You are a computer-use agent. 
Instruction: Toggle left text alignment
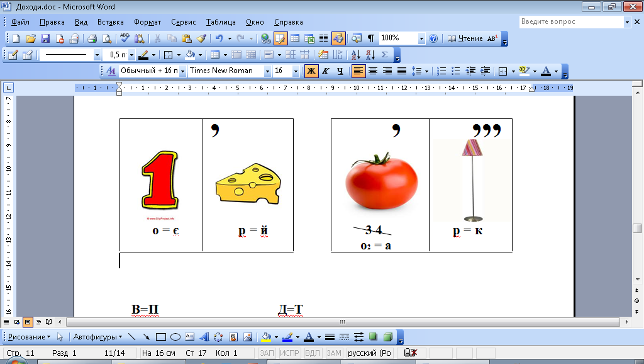pos(358,71)
